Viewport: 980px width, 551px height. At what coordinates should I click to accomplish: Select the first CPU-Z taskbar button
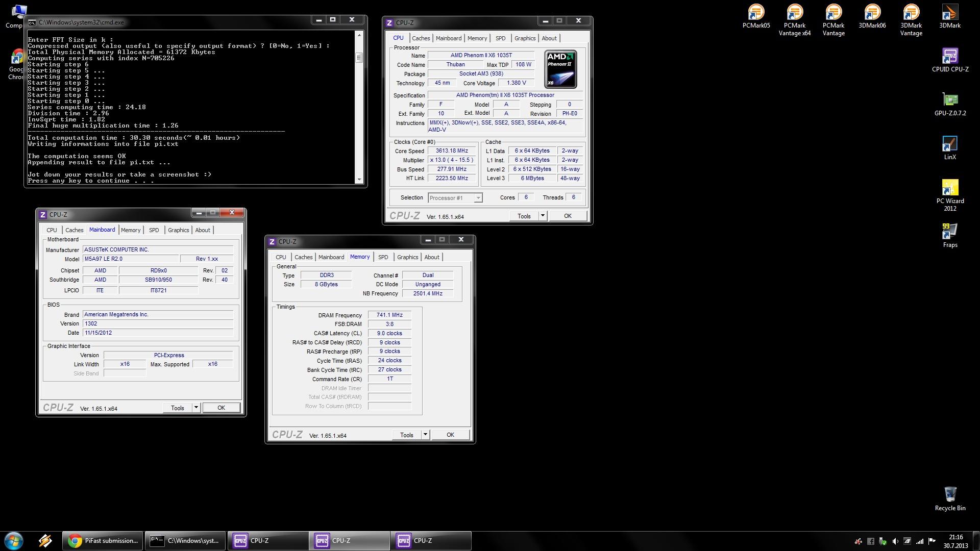(x=267, y=541)
